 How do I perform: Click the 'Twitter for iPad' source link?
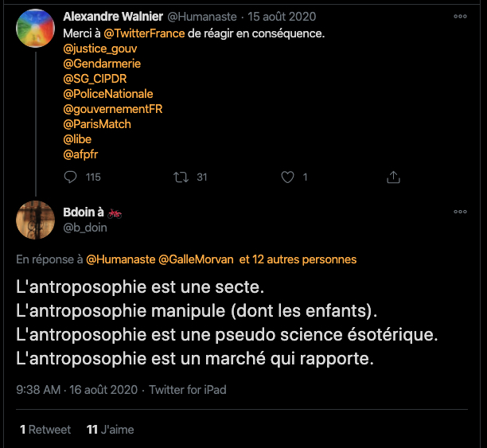coord(188,390)
